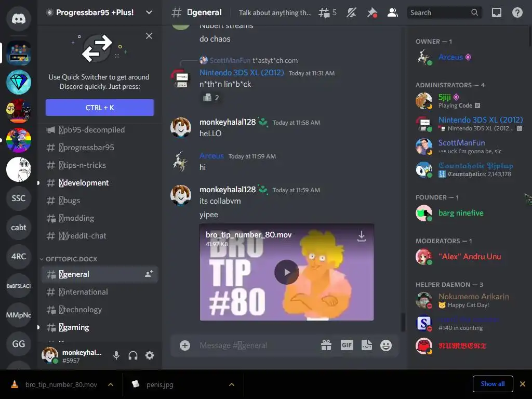The image size is (532, 399).
Task: Open the development channel
Action: [99, 183]
